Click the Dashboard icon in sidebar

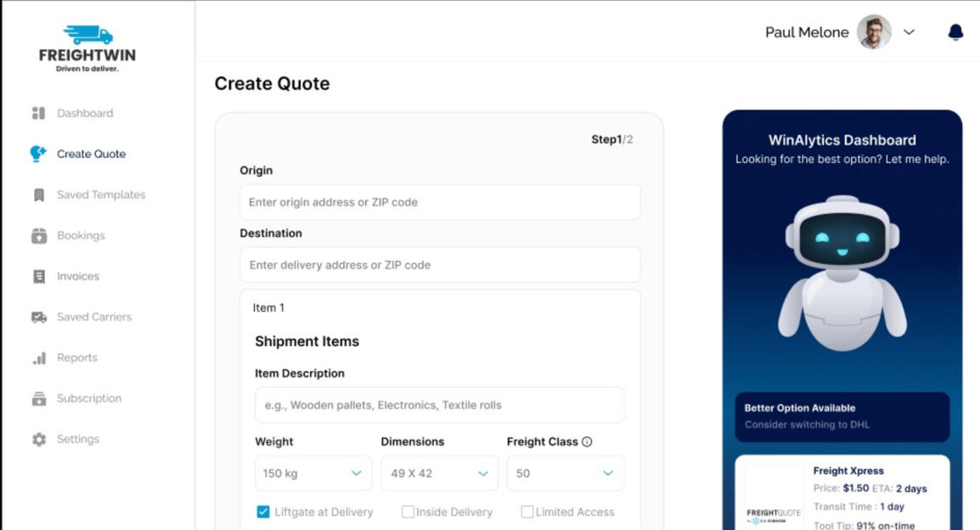(38, 113)
